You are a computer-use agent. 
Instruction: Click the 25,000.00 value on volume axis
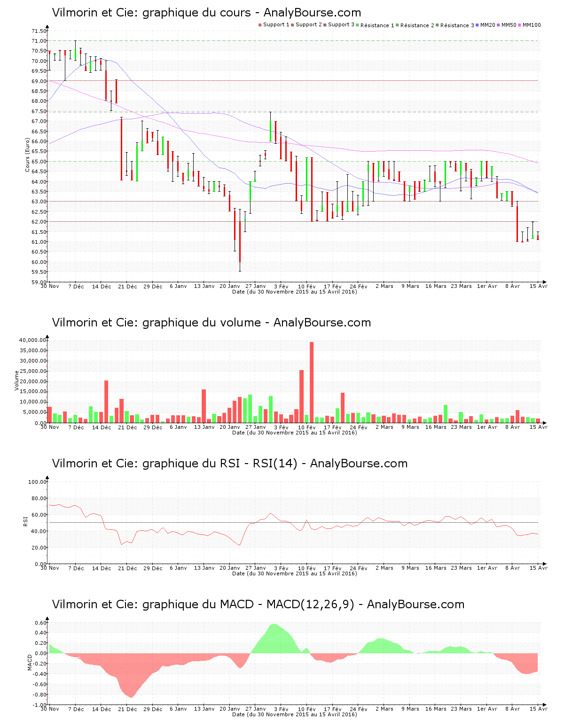point(33,371)
